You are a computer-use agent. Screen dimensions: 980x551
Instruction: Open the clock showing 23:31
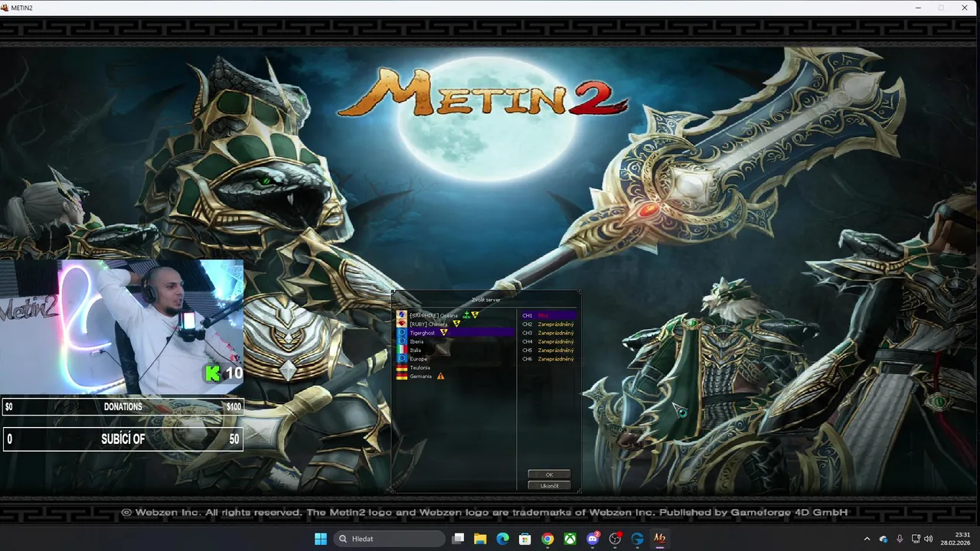click(x=955, y=539)
